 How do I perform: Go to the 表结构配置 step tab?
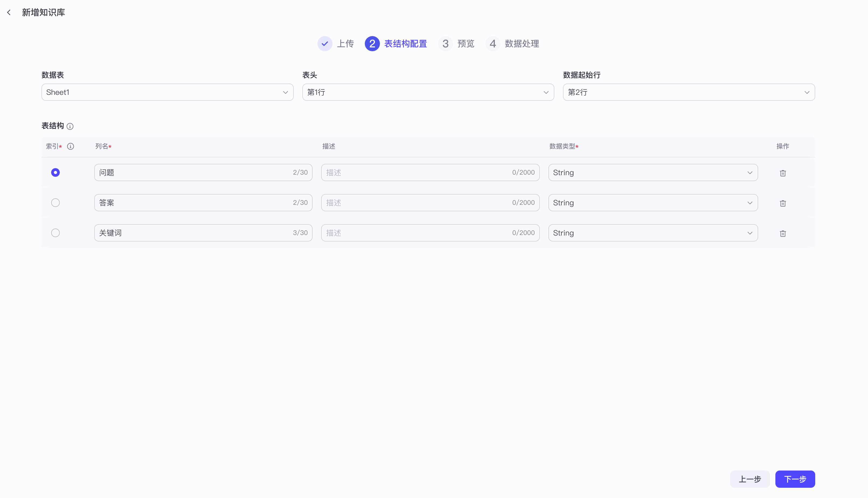click(405, 44)
